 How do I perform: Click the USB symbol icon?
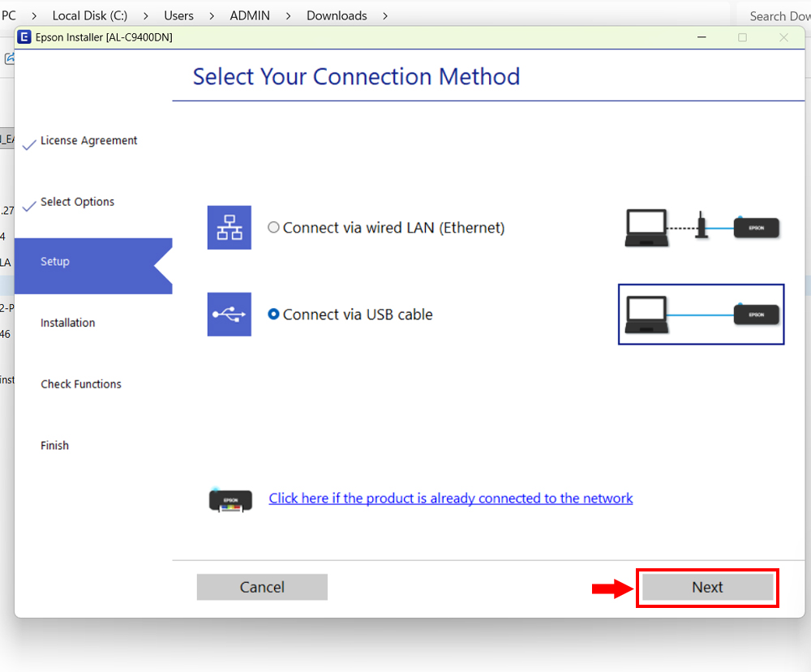pyautogui.click(x=230, y=315)
